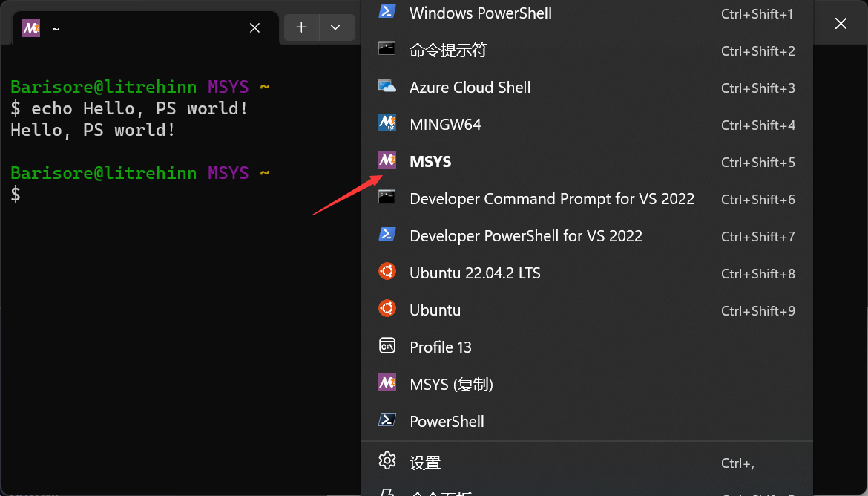The height and width of the screenshot is (496, 868).
Task: Select the active MSYS terminal tab
Action: [x=134, y=28]
